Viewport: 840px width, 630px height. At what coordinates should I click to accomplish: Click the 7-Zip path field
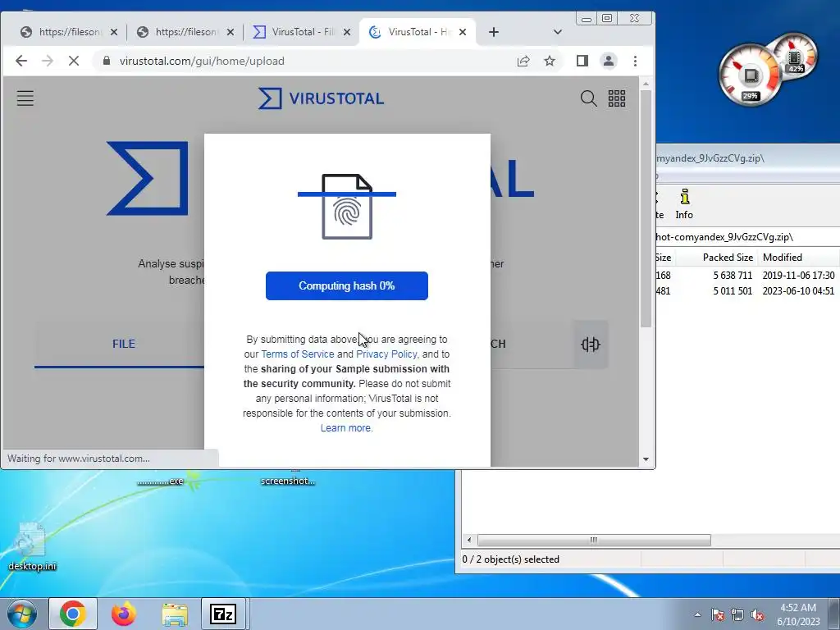click(747, 237)
